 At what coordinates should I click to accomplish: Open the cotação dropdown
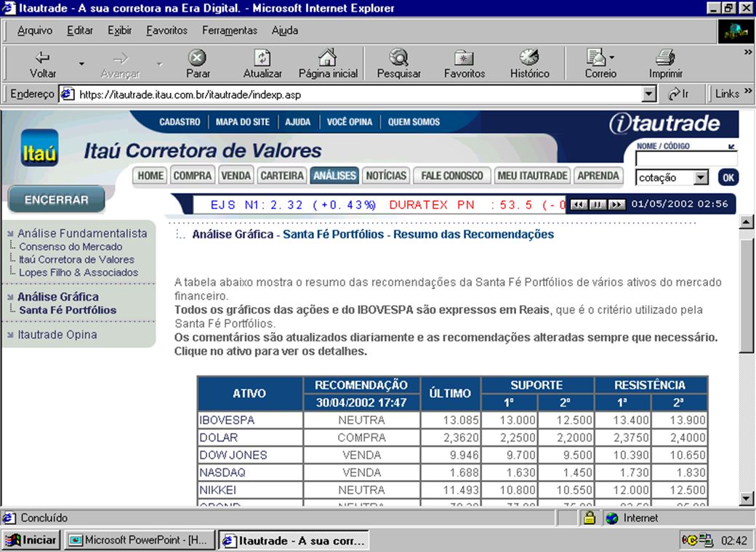[672, 178]
